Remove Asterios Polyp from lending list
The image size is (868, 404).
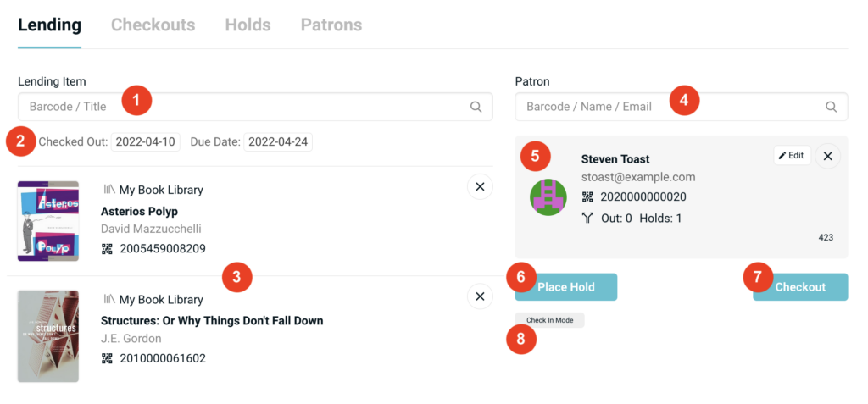480,186
